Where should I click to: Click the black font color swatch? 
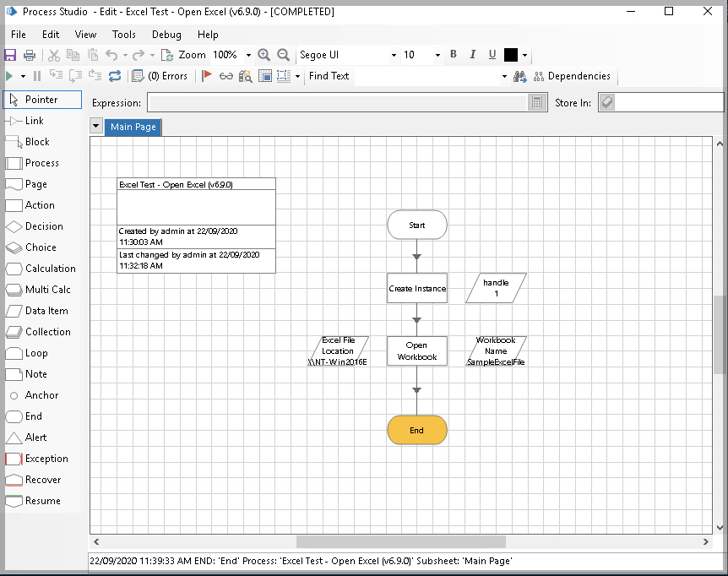(x=511, y=55)
